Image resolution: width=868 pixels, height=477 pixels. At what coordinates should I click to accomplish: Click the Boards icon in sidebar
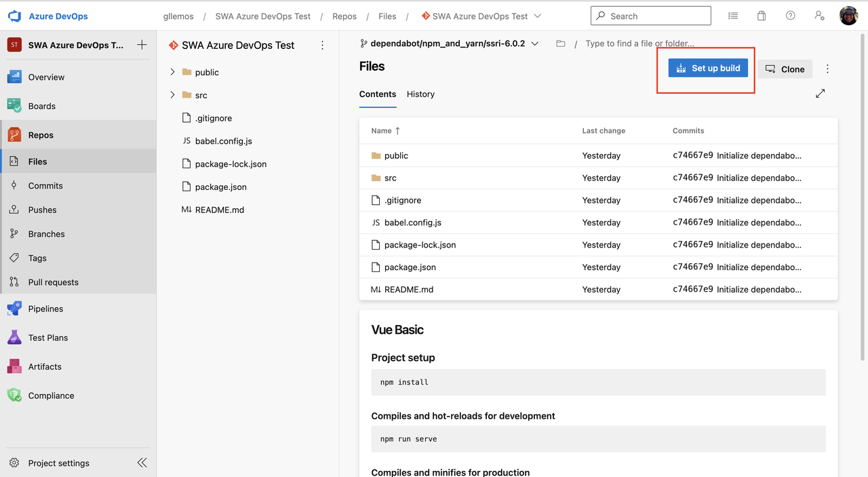(x=14, y=106)
